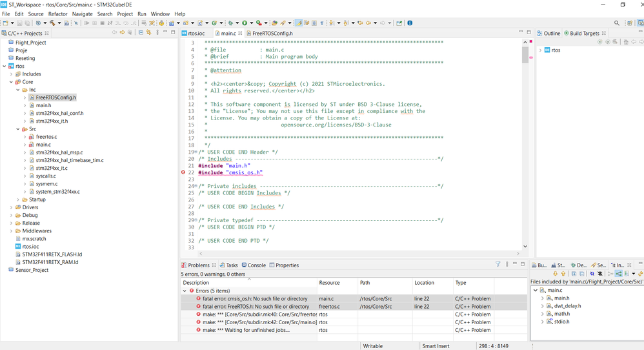Collapse the rtos project tree node

pyautogui.click(x=5, y=66)
